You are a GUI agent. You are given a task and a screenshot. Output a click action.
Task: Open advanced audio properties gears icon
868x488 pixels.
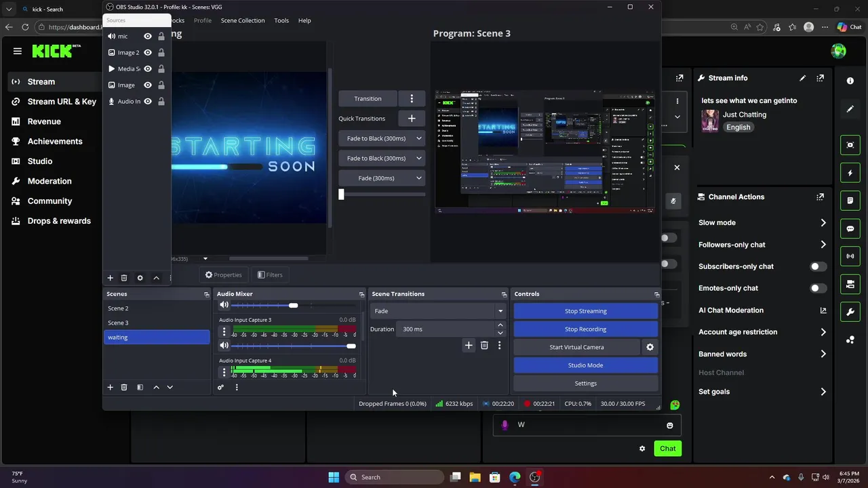click(x=220, y=387)
